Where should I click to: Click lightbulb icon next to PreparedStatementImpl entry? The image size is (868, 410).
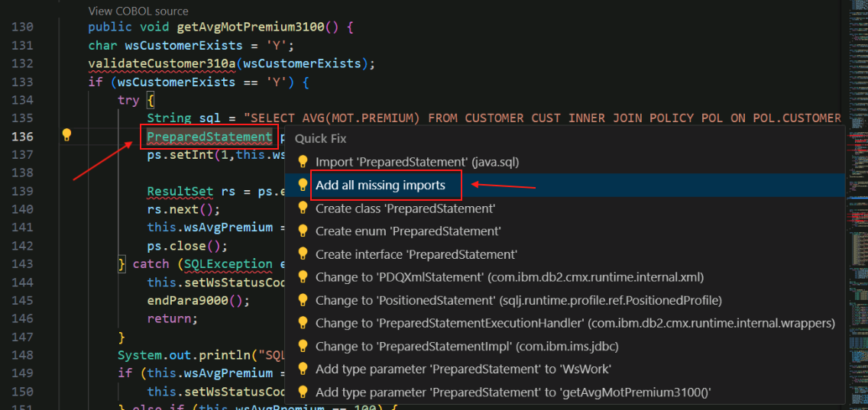(x=303, y=346)
